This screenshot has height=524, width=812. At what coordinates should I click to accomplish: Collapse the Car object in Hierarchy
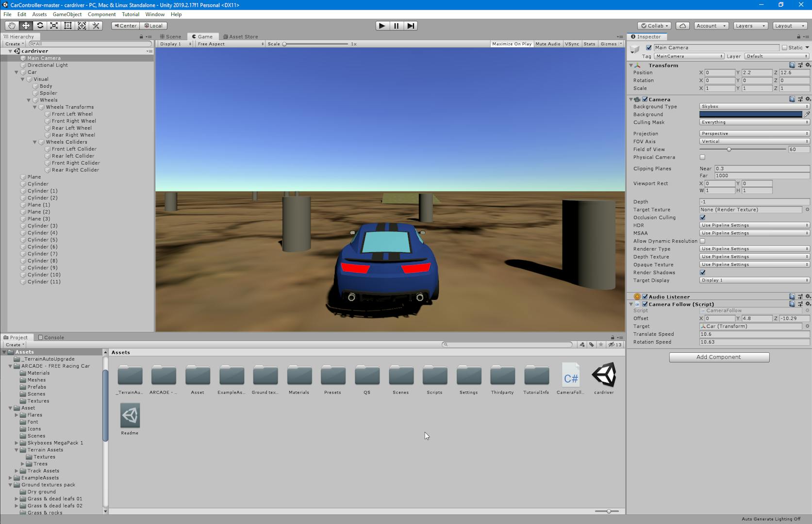tap(17, 72)
